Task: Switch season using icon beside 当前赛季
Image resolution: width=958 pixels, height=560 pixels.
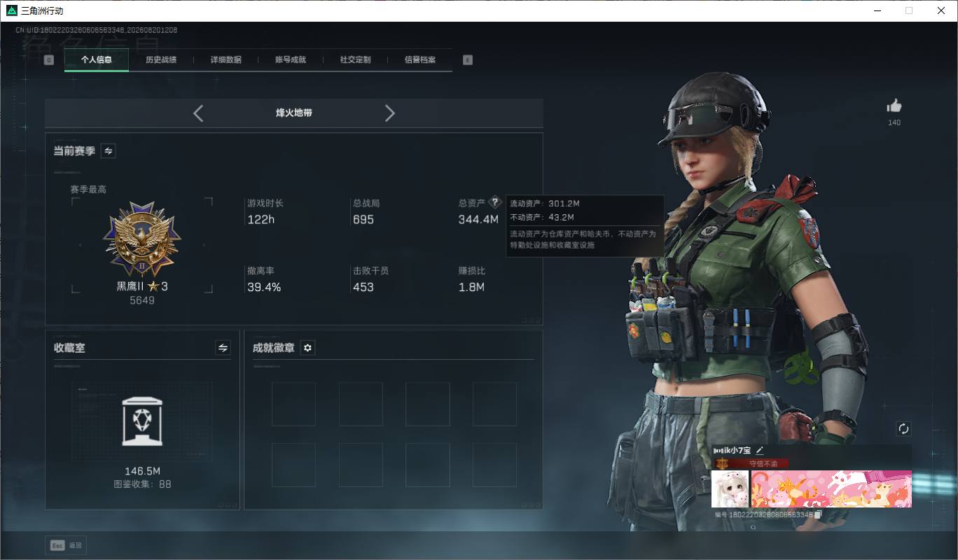Action: 108,150
